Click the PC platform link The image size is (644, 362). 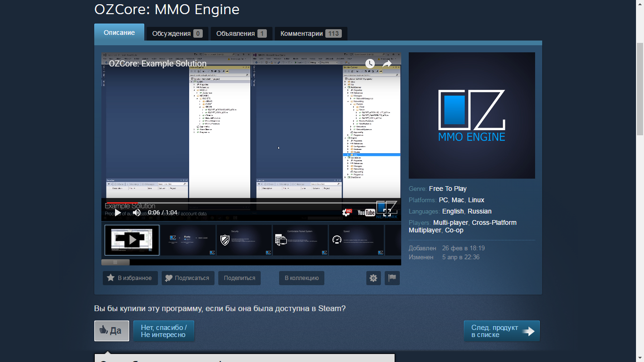click(443, 200)
